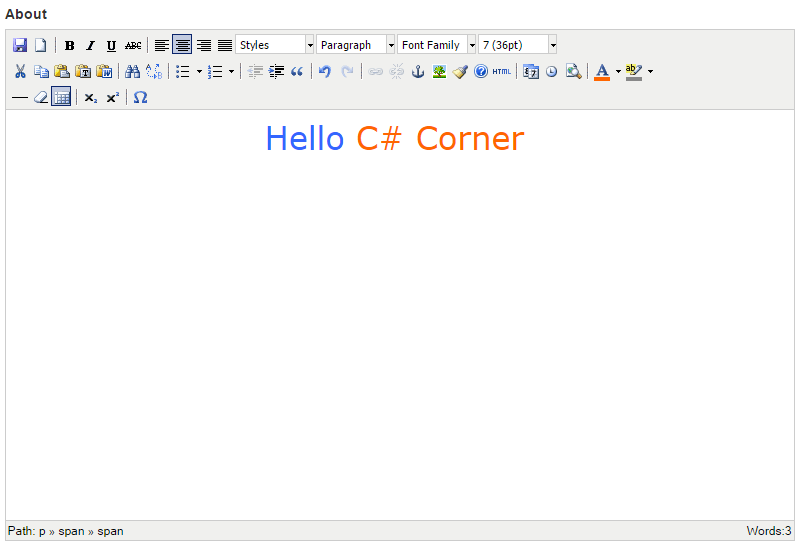
Task: Click Paste from Word icon
Action: point(104,71)
